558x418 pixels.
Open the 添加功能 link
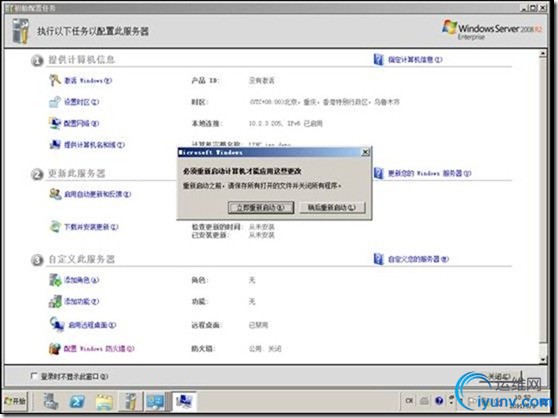coord(81,302)
